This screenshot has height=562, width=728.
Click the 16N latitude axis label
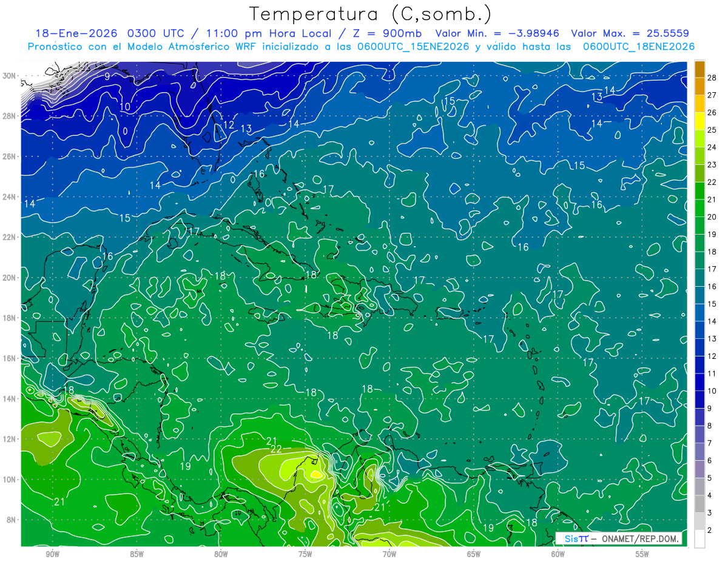[x=10, y=358]
